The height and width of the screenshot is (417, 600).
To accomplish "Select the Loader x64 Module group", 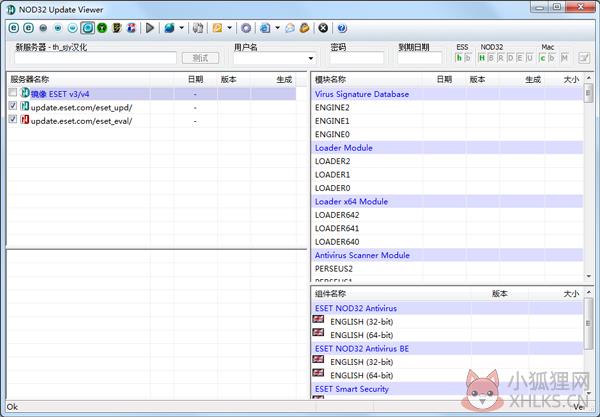I will point(447,201).
